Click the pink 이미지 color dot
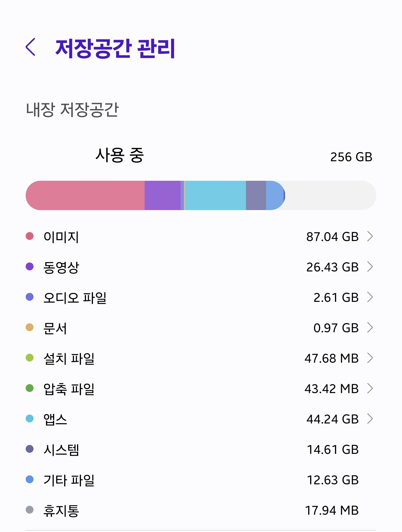This screenshot has width=402, height=532. coord(30,236)
